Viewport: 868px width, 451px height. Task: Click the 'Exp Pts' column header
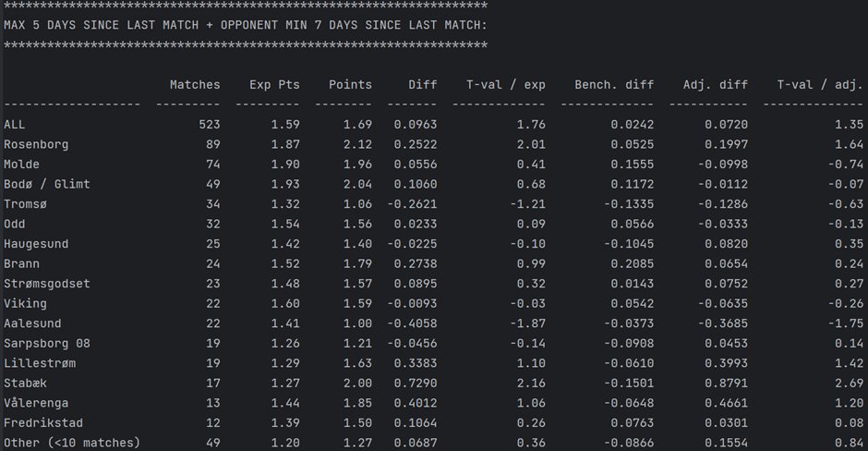point(274,85)
